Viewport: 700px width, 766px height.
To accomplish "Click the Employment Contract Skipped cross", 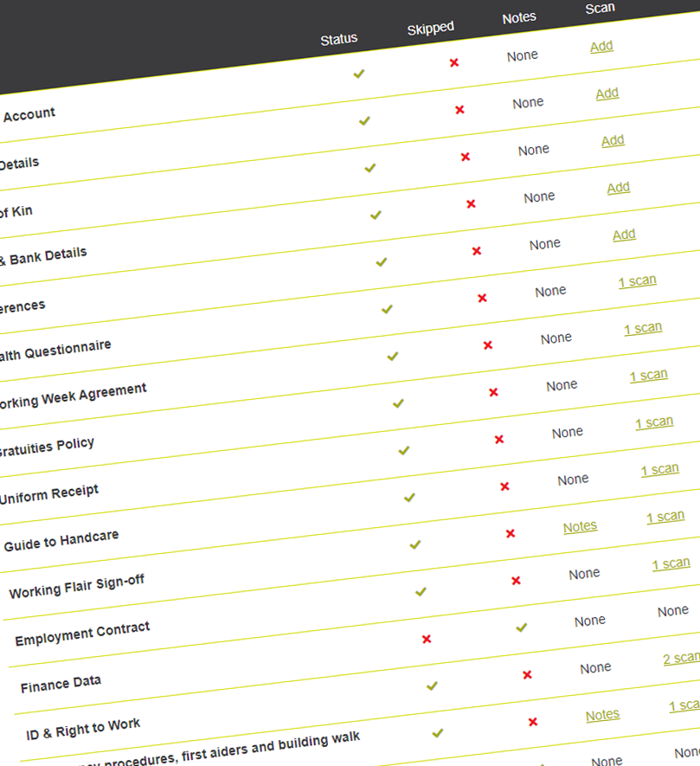I will 516,581.
